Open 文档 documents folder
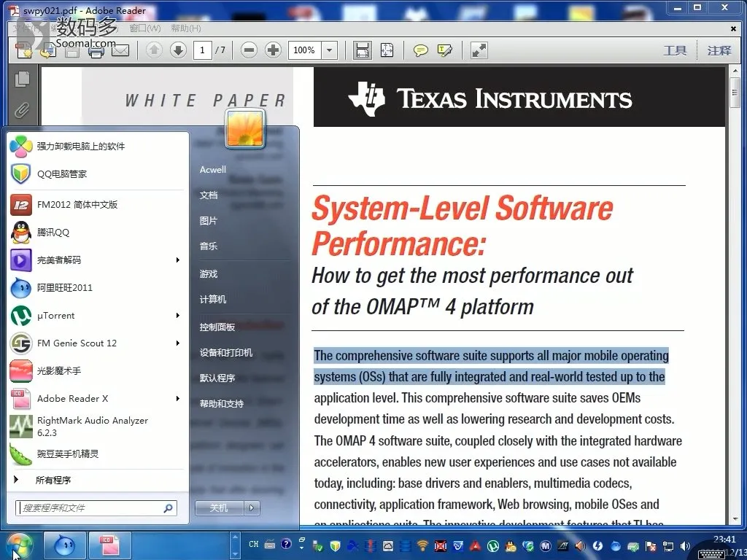 pos(209,195)
